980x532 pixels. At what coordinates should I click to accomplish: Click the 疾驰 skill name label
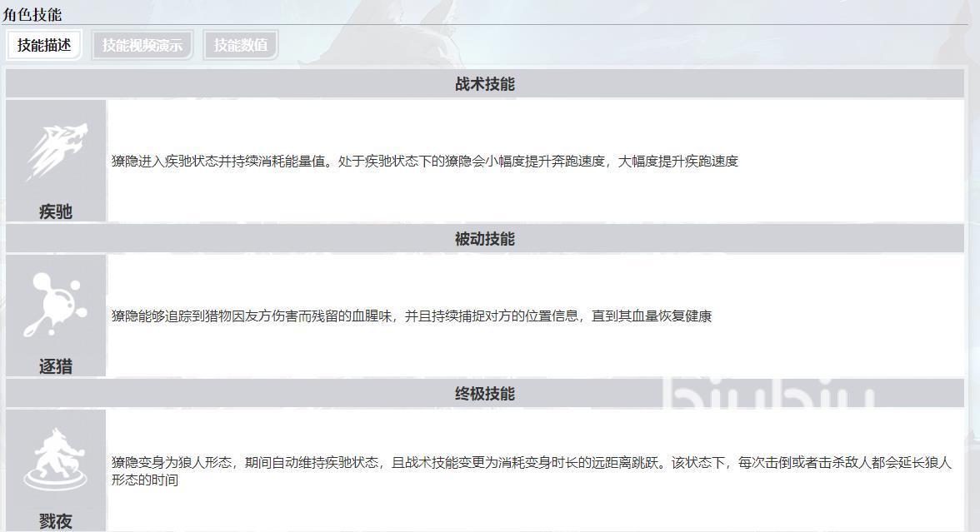[56, 211]
